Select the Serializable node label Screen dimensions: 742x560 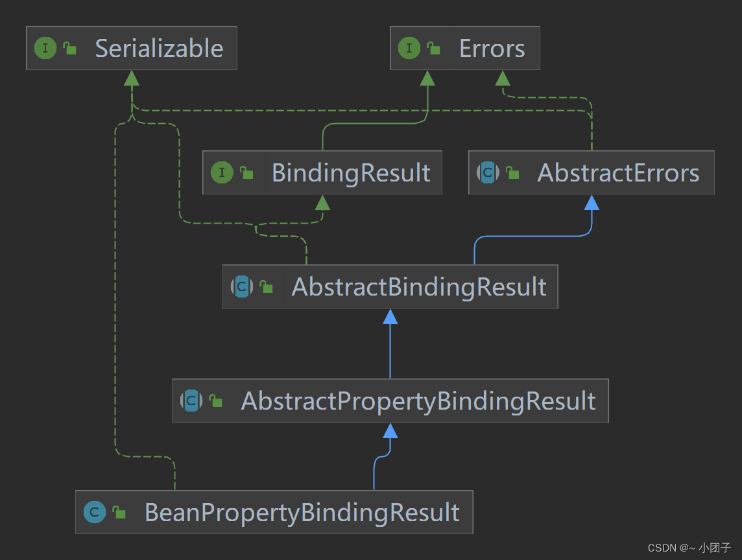159,48
